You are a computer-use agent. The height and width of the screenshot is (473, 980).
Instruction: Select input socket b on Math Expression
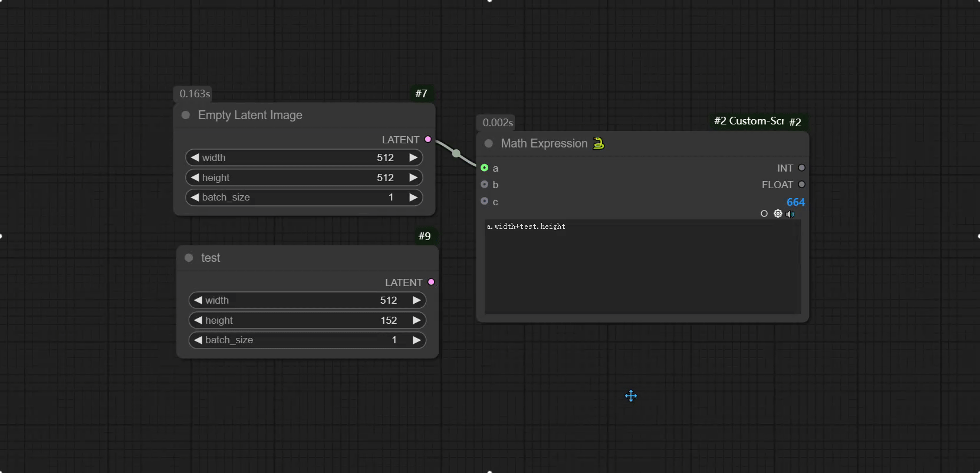[485, 185]
